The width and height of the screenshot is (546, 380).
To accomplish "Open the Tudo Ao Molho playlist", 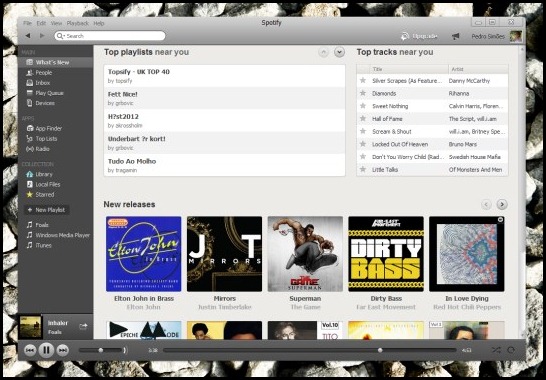I will click(x=225, y=165).
